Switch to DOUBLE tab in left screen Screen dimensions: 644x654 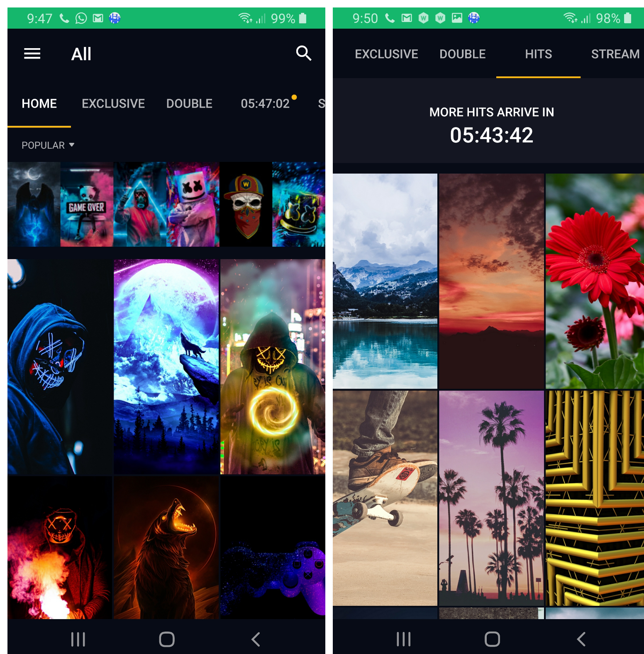[x=189, y=103]
